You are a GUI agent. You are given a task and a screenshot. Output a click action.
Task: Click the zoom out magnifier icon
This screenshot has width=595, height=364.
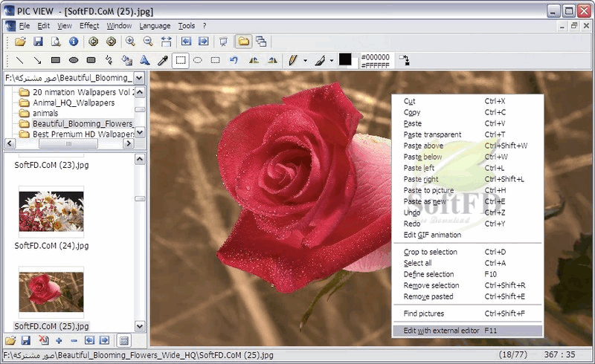click(148, 42)
